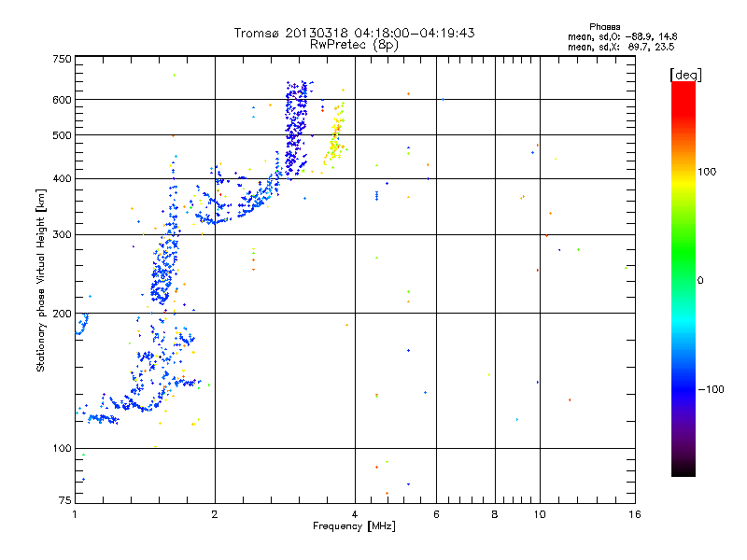The height and width of the screenshot is (560, 747).
Task: Click the x-axis '1' MHz tick label
Action: click(x=75, y=514)
